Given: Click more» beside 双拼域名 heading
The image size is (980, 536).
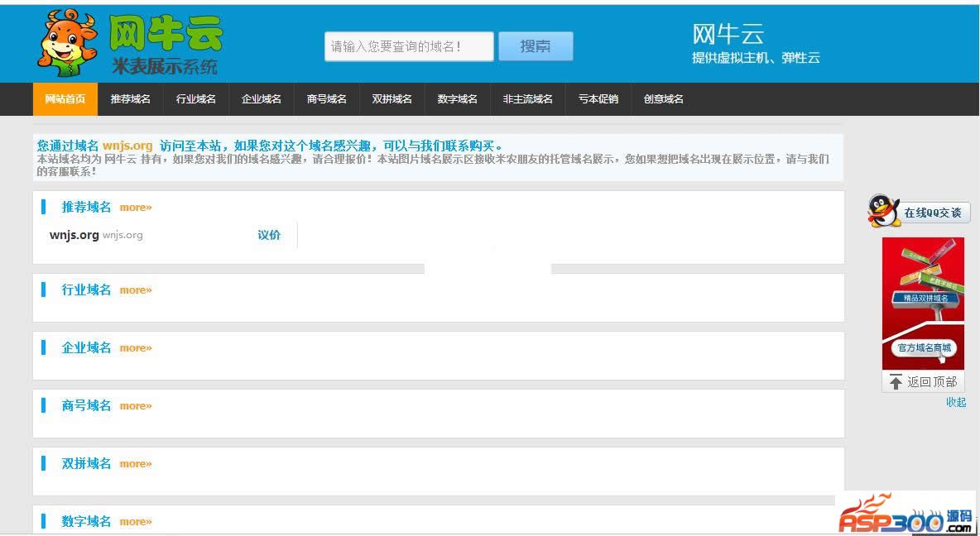Looking at the screenshot, I should [136, 463].
